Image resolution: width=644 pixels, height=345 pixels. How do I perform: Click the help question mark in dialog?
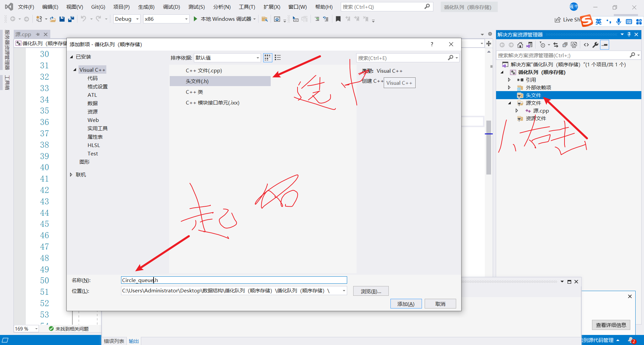[x=432, y=44]
